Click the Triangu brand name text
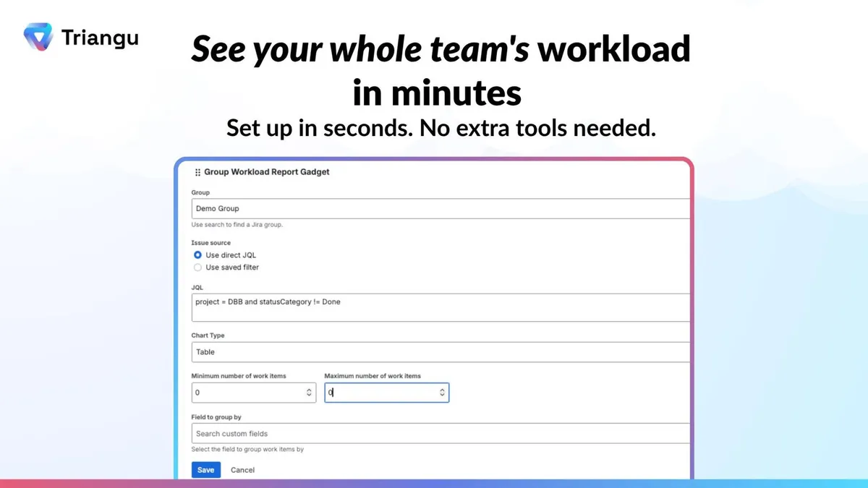The image size is (868, 488). (x=100, y=37)
